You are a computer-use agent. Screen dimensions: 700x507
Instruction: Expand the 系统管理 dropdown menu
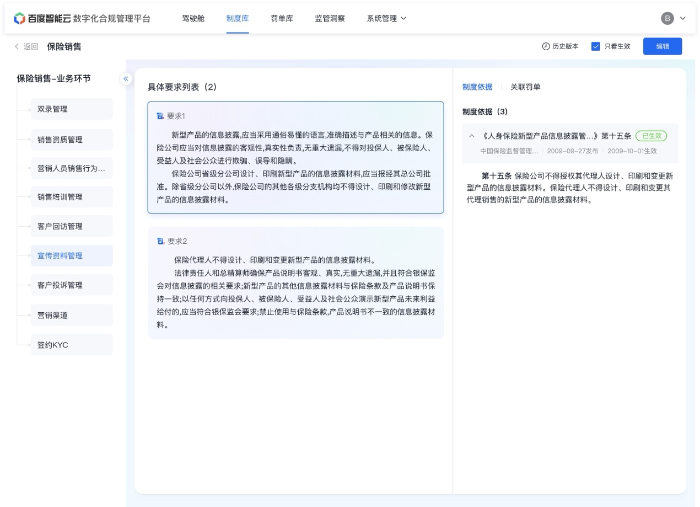pyautogui.click(x=387, y=18)
